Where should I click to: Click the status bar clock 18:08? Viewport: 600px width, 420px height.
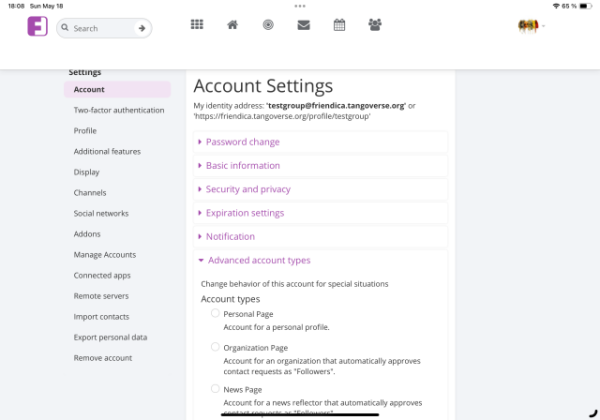(16, 6)
